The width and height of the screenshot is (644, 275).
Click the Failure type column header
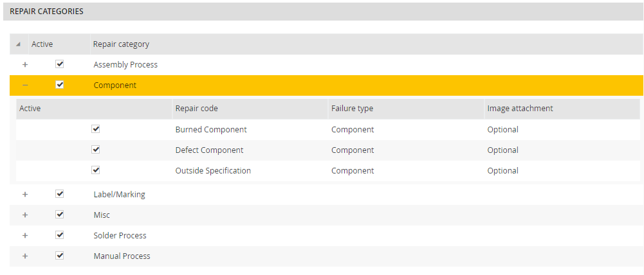click(x=352, y=109)
